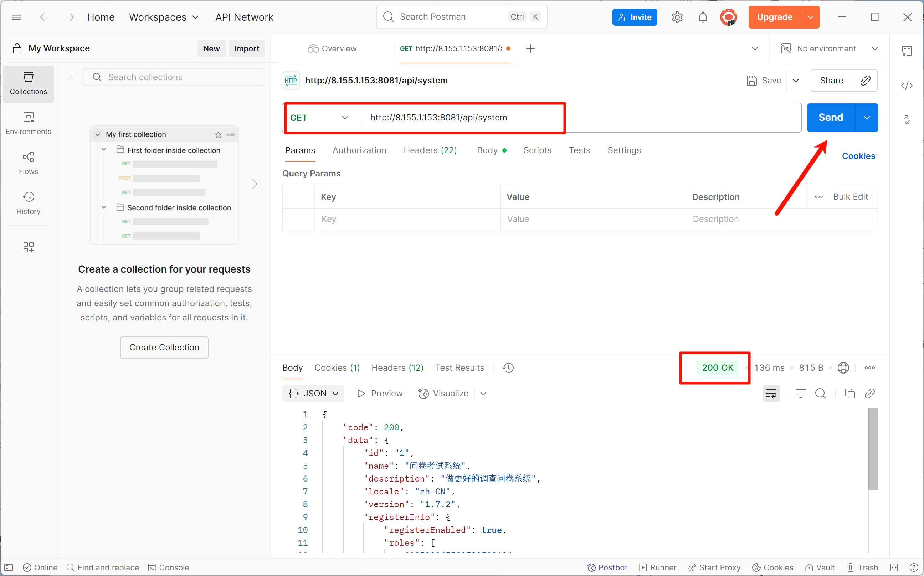924x576 pixels.
Task: Open the Help icon in the status bar
Action: [x=913, y=567]
